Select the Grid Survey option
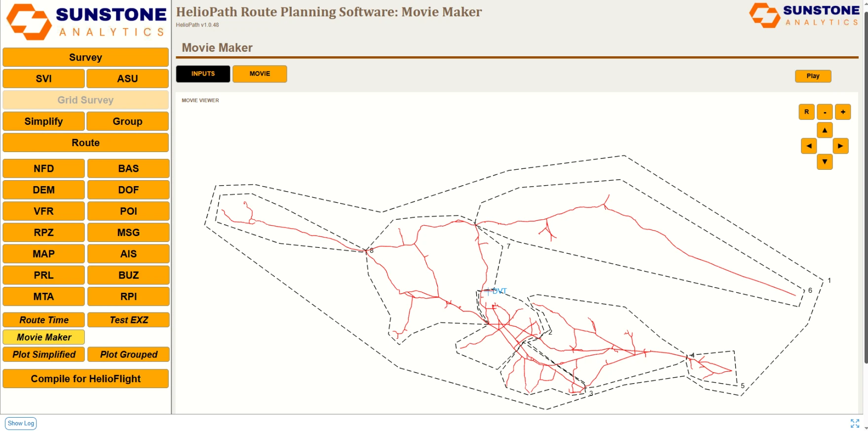The image size is (868, 431). click(x=85, y=100)
